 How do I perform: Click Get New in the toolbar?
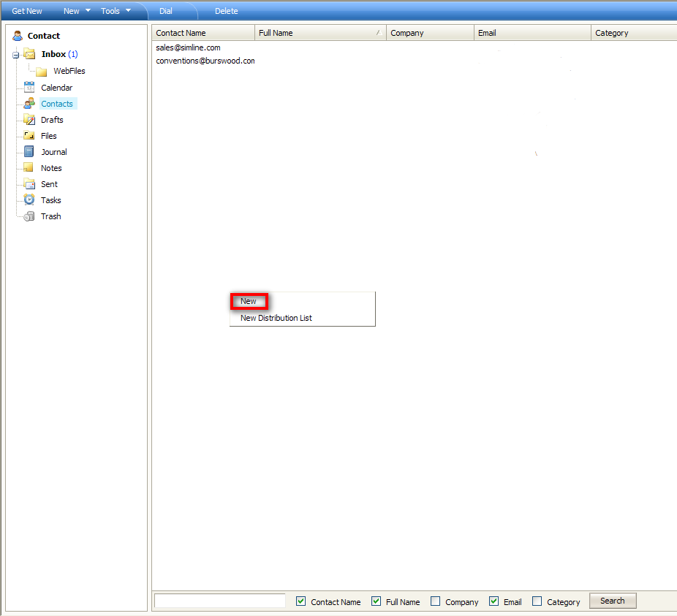tap(27, 11)
